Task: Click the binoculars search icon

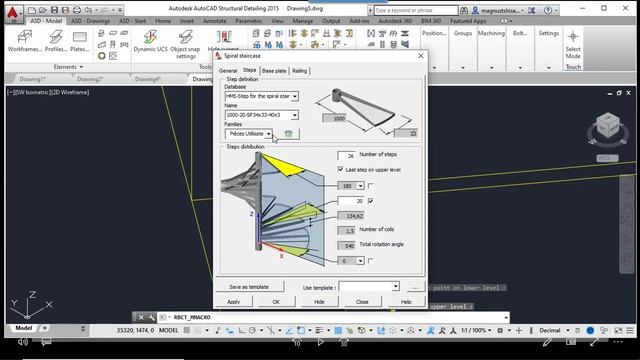Action: click(x=464, y=10)
